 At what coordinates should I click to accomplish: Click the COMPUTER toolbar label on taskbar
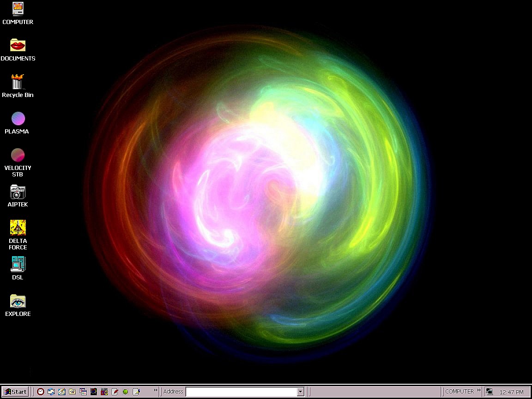459,392
